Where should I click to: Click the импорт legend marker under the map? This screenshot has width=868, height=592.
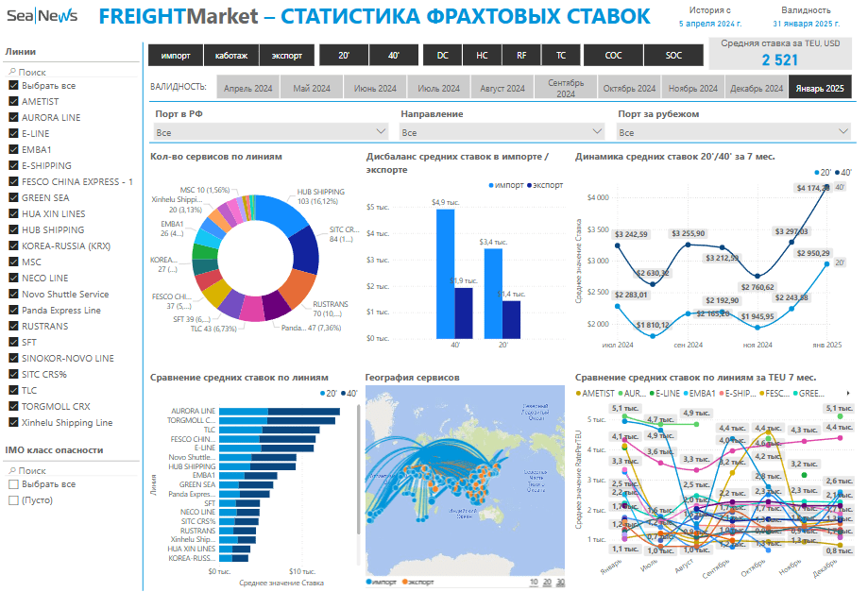pos(368,582)
